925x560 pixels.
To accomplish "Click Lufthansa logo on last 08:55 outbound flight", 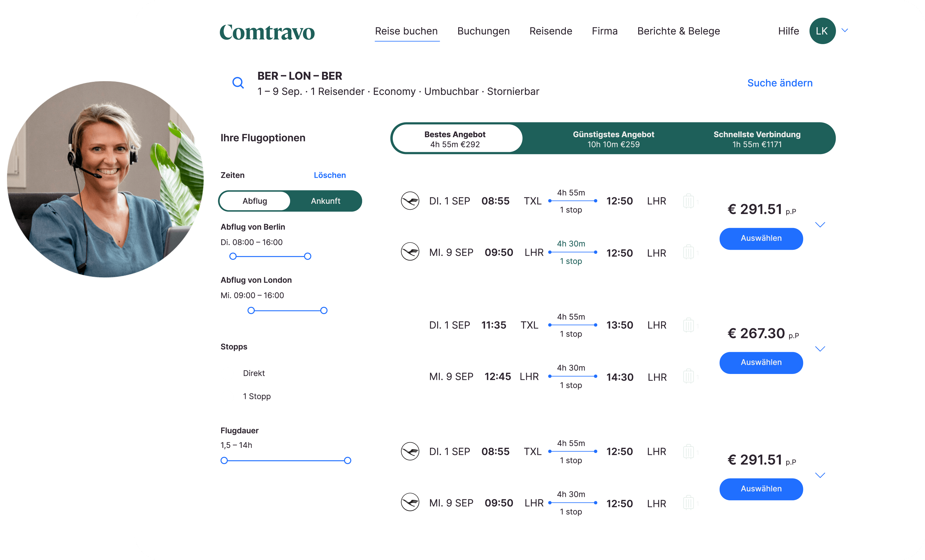I will [410, 451].
